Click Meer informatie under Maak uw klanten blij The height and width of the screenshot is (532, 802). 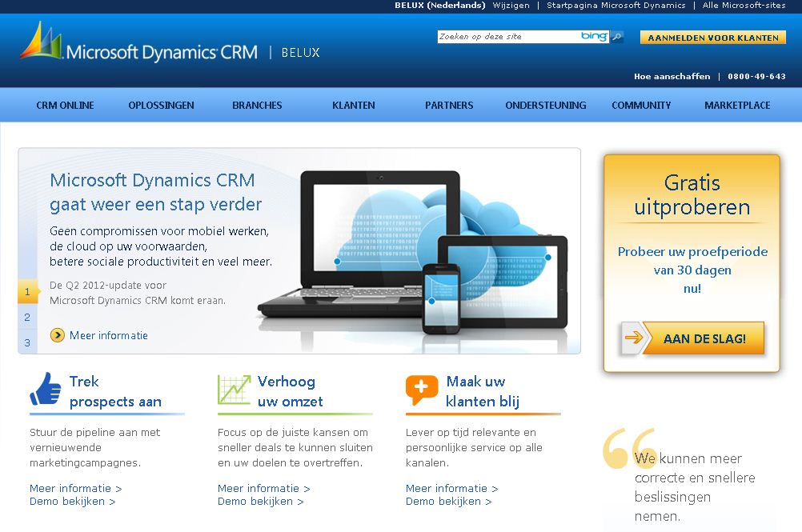[x=452, y=489]
